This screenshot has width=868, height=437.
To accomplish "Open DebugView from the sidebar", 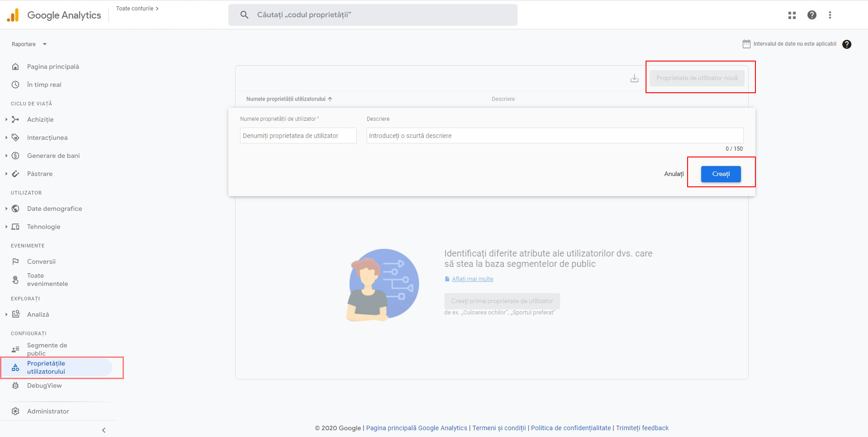I will [x=44, y=385].
